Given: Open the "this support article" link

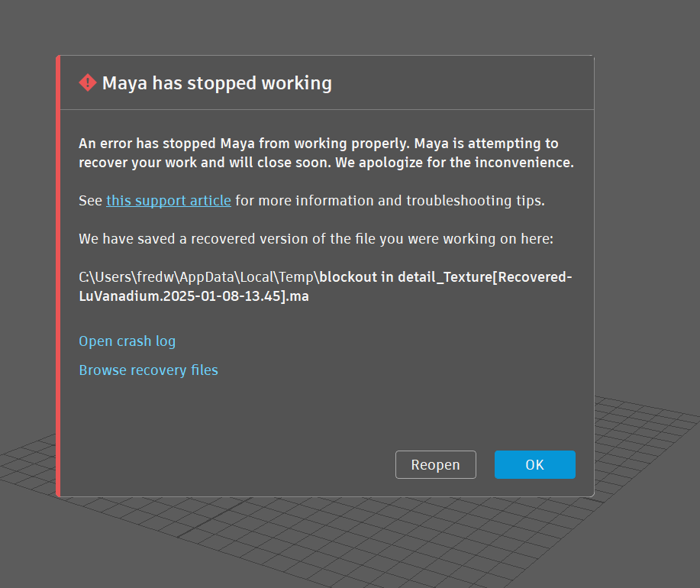Looking at the screenshot, I should click(168, 201).
